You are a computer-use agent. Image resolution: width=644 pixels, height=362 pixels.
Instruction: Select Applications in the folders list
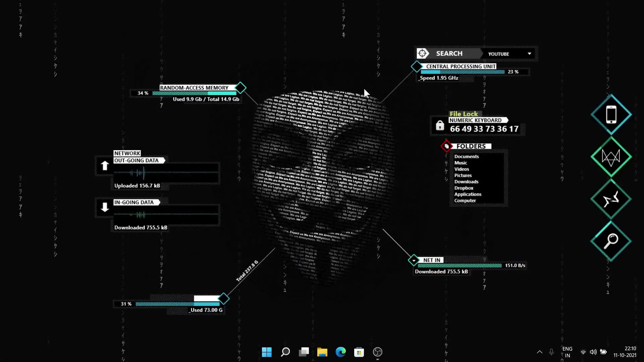[x=468, y=194]
